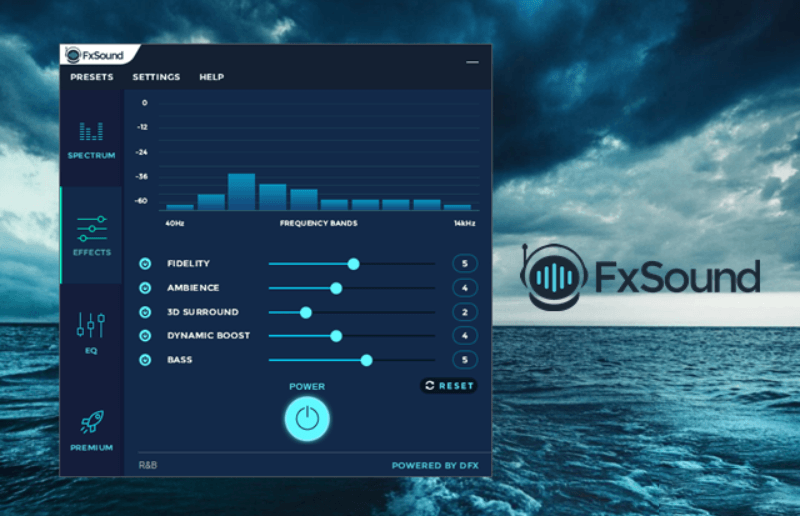The image size is (800, 516).
Task: Open the Settings menu
Action: 156,77
